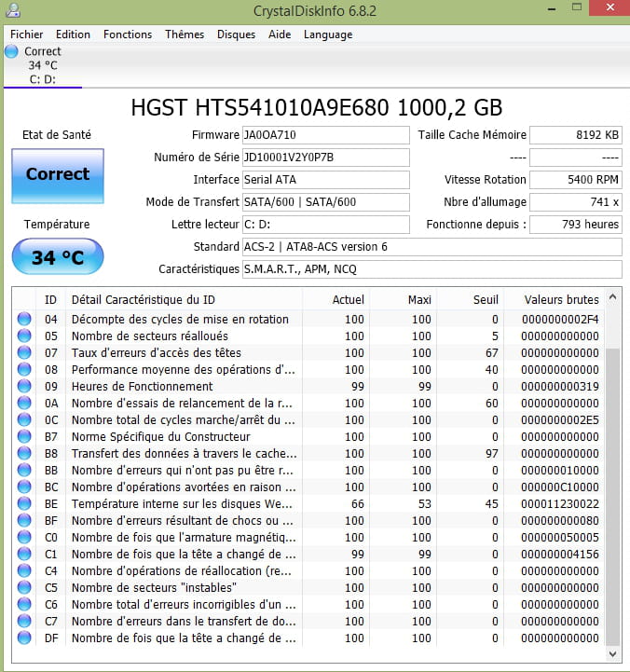Click status orb for attribute 07 row
This screenshot has width=630, height=672.
[24, 352]
